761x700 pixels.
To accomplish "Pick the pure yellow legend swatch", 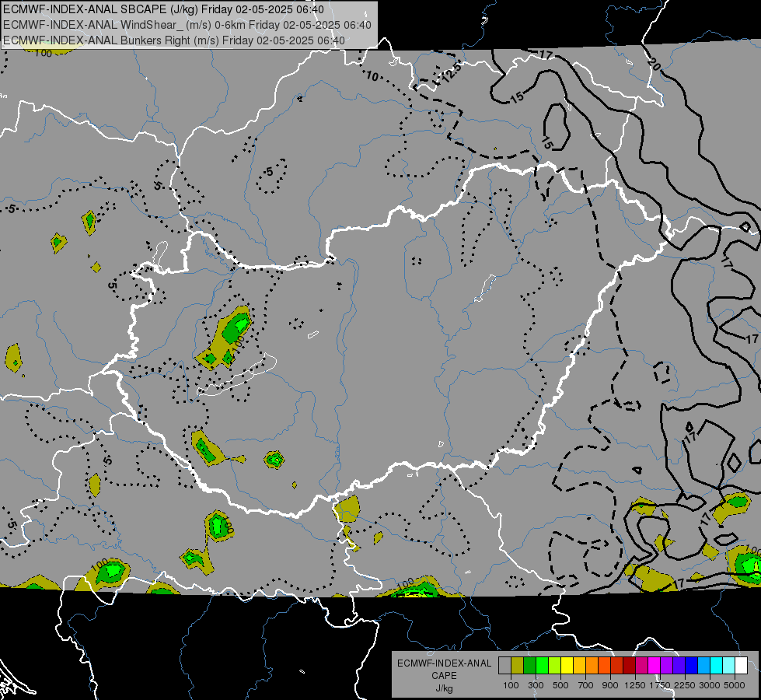I will point(567,666).
